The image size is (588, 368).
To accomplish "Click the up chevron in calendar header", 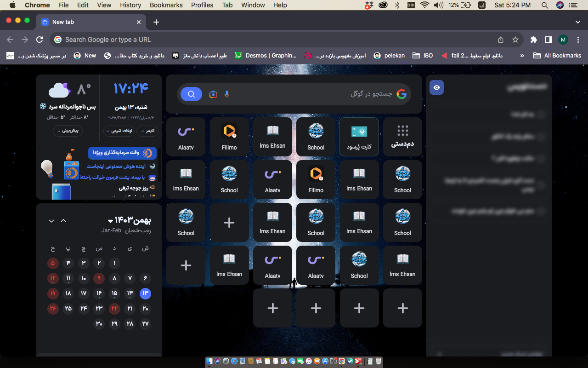I will [x=63, y=221].
